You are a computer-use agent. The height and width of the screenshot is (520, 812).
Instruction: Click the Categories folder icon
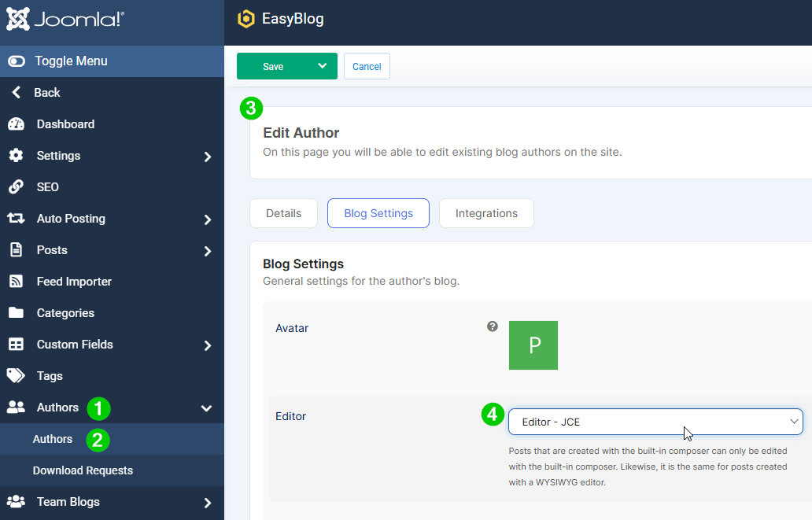(x=16, y=313)
